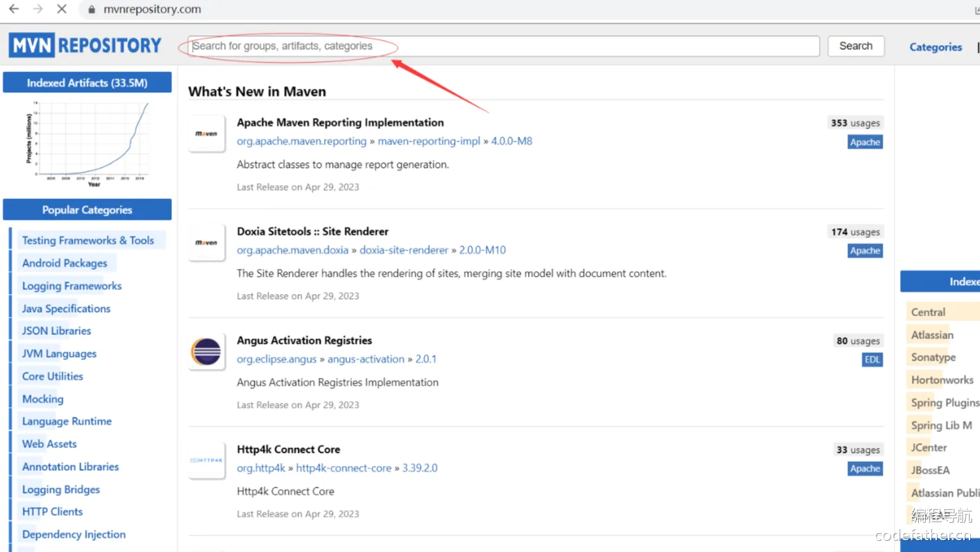Open Logging Frameworks category
Viewport: 980px width, 552px height.
pos(71,286)
